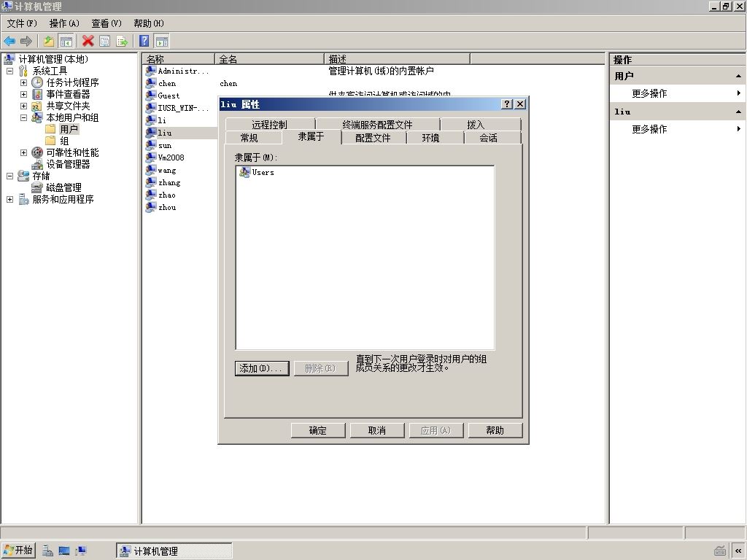Expand the hidden tray icons chevron
The width and height of the screenshot is (747, 560).
[x=738, y=551]
